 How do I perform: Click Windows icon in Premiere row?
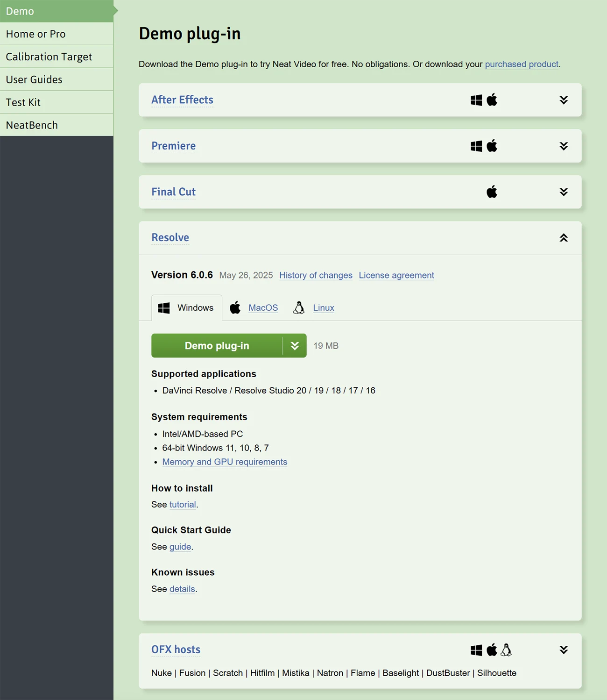[476, 146]
